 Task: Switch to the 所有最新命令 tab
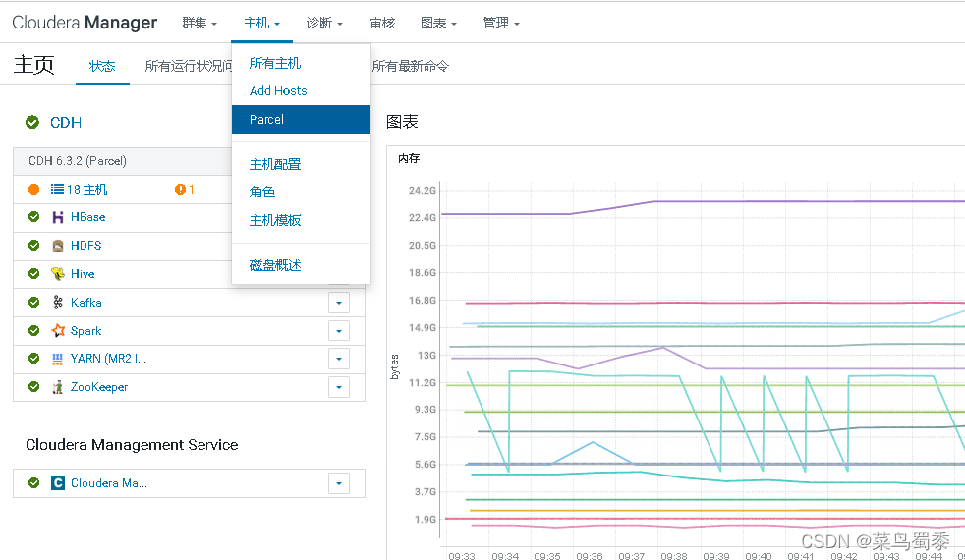[411, 66]
